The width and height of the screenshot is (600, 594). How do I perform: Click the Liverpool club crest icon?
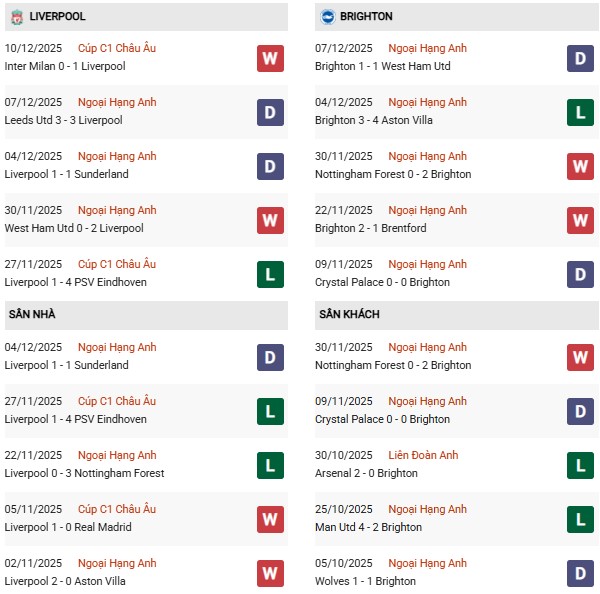pyautogui.click(x=16, y=17)
